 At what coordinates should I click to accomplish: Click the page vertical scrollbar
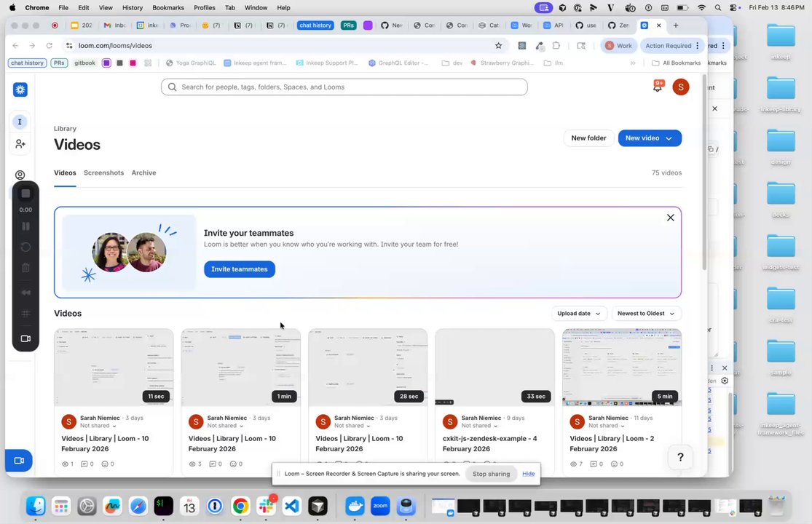click(704, 173)
